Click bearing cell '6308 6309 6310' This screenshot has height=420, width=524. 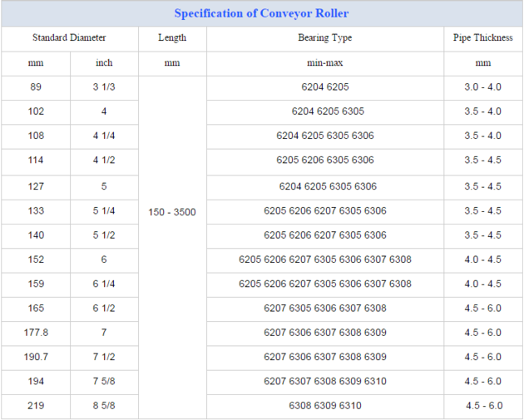(325, 406)
